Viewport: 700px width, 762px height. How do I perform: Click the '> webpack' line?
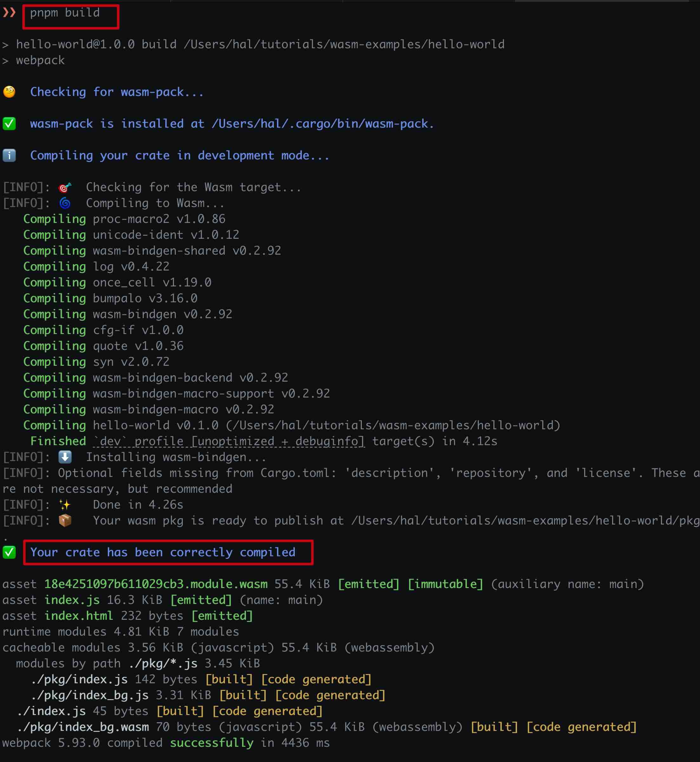(x=33, y=60)
